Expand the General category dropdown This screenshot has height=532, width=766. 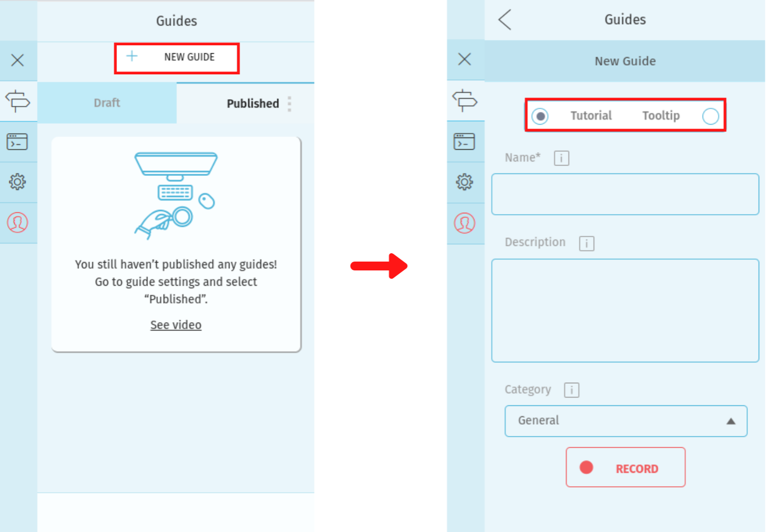pyautogui.click(x=626, y=421)
